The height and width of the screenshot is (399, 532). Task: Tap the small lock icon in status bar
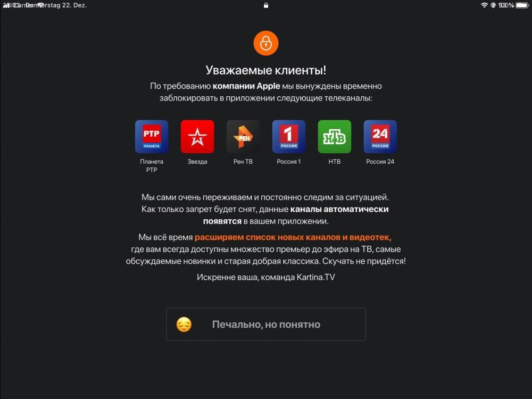[x=266, y=5]
